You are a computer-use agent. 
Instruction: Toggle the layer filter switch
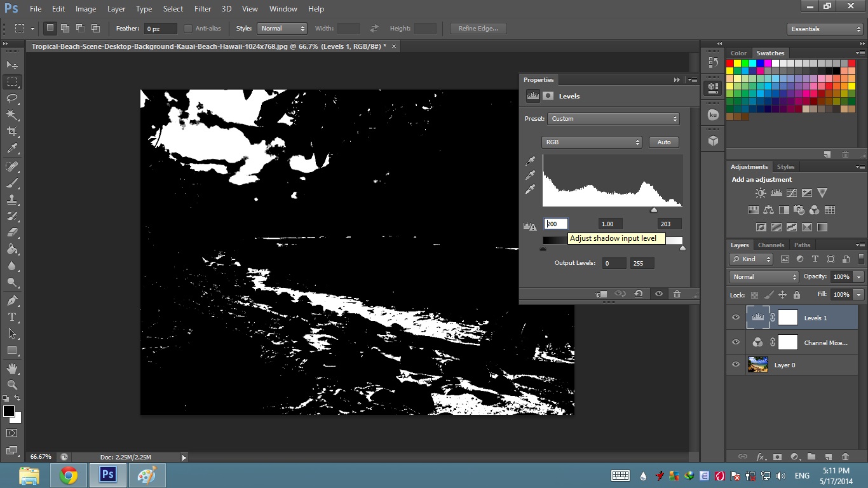point(860,259)
